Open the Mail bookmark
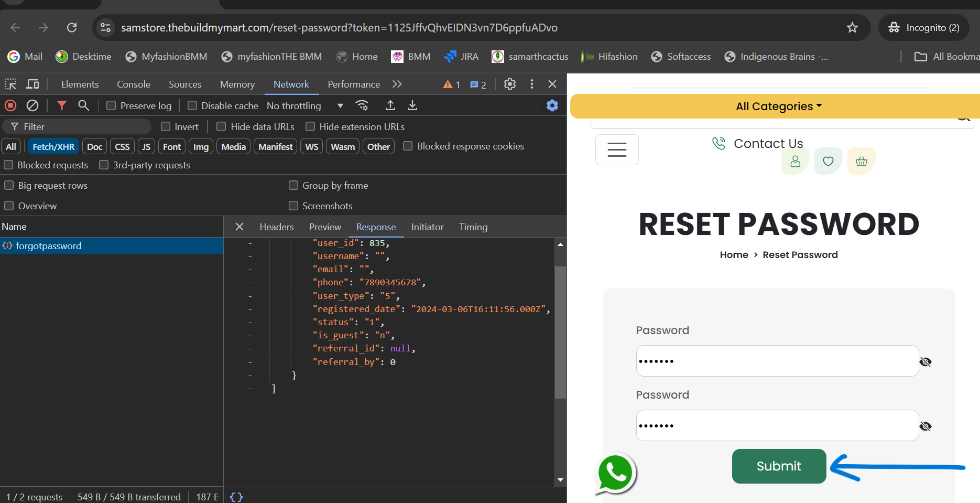The height and width of the screenshot is (503, 980). tap(25, 57)
